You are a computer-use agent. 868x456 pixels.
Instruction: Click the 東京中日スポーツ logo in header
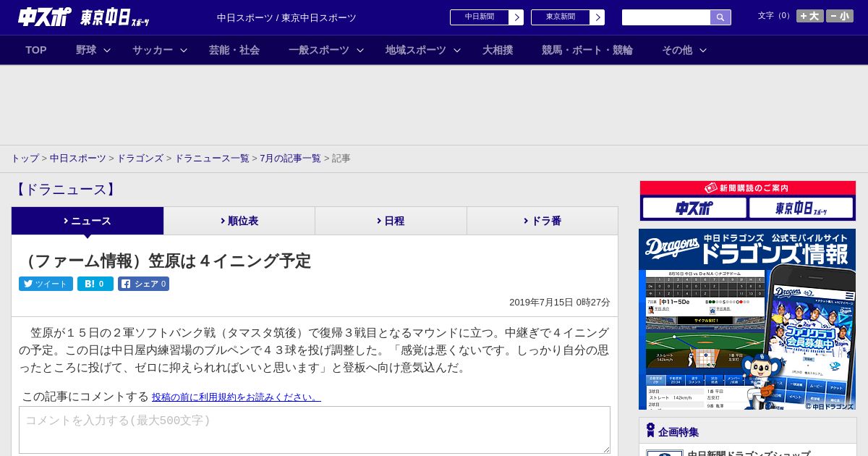pos(115,17)
